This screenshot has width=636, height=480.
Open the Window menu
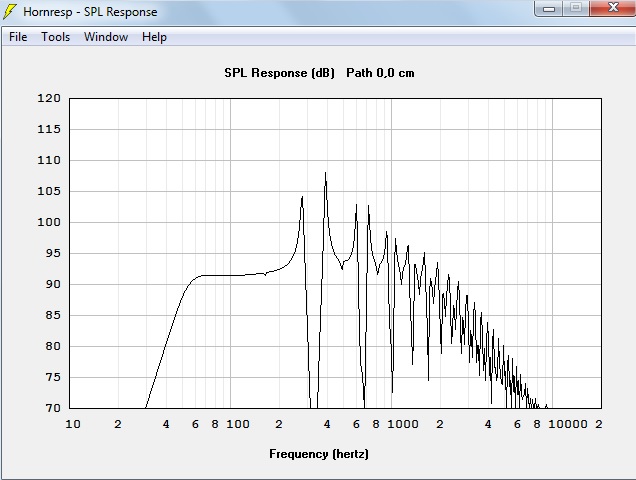pyautogui.click(x=106, y=37)
